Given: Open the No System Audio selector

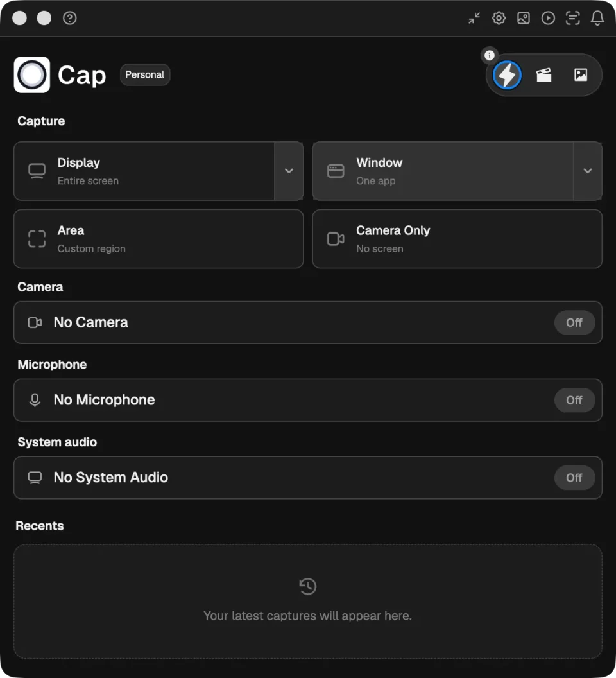Looking at the screenshot, I should (308, 478).
